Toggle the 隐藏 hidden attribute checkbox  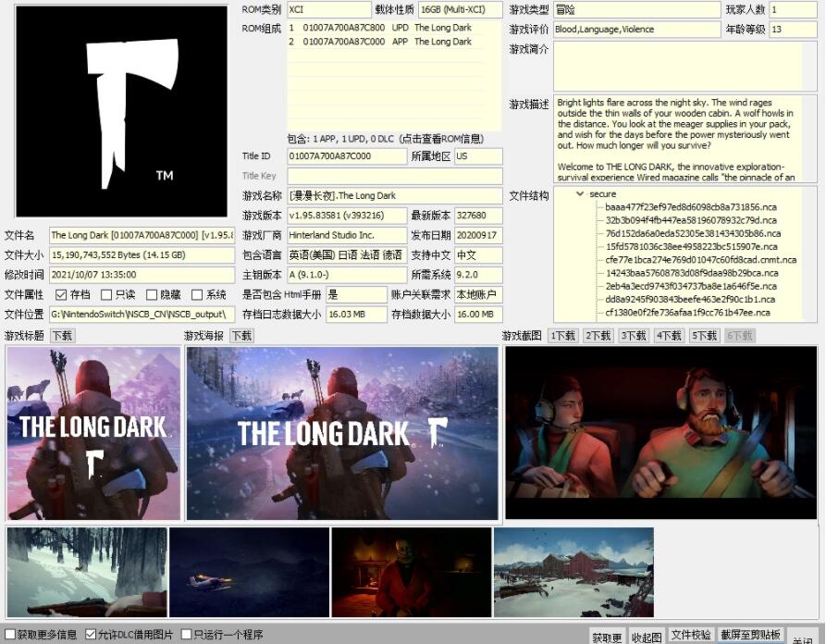tap(152, 294)
